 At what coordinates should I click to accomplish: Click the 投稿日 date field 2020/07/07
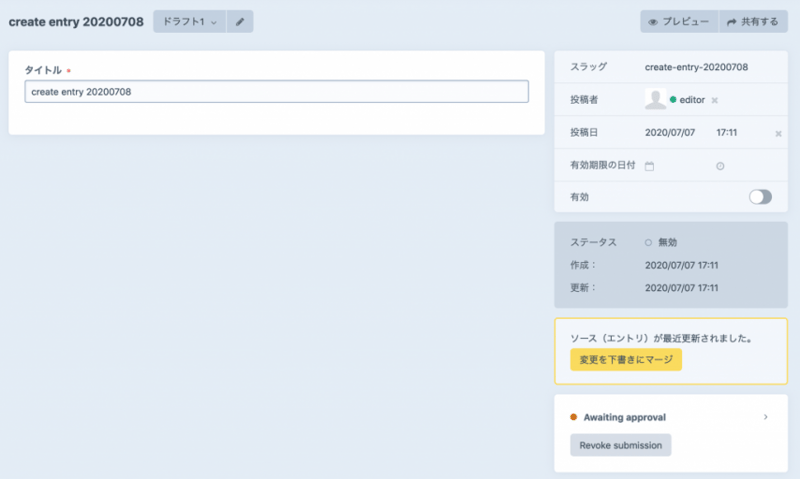click(x=670, y=132)
